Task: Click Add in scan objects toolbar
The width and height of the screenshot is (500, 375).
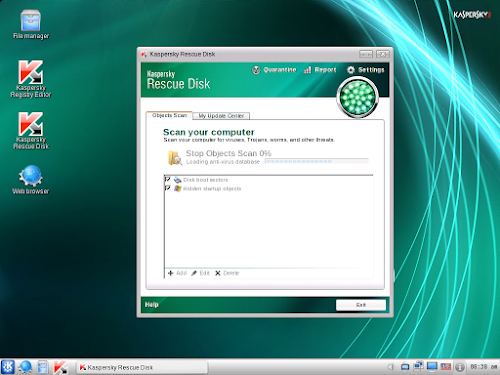Action: (181, 273)
